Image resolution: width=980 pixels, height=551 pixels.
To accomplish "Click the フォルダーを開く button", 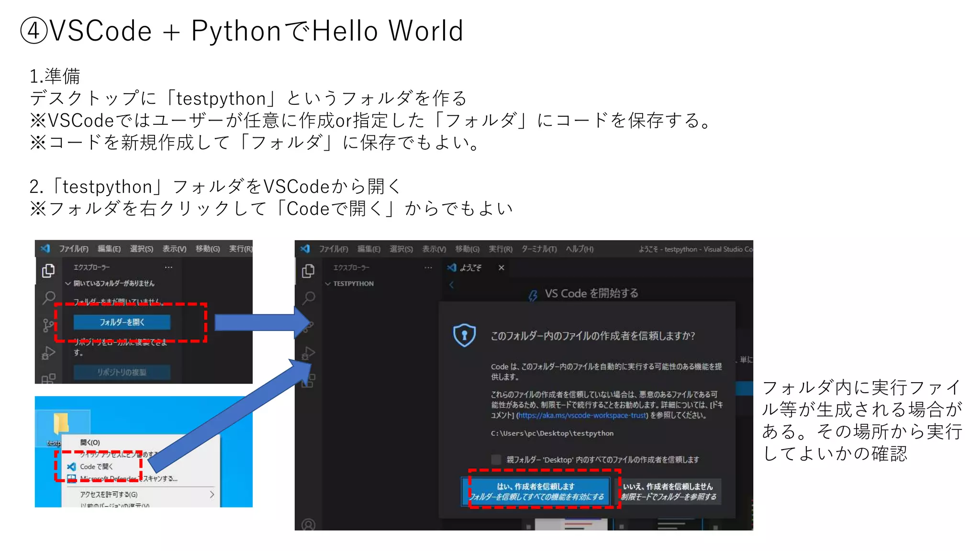I will [122, 322].
